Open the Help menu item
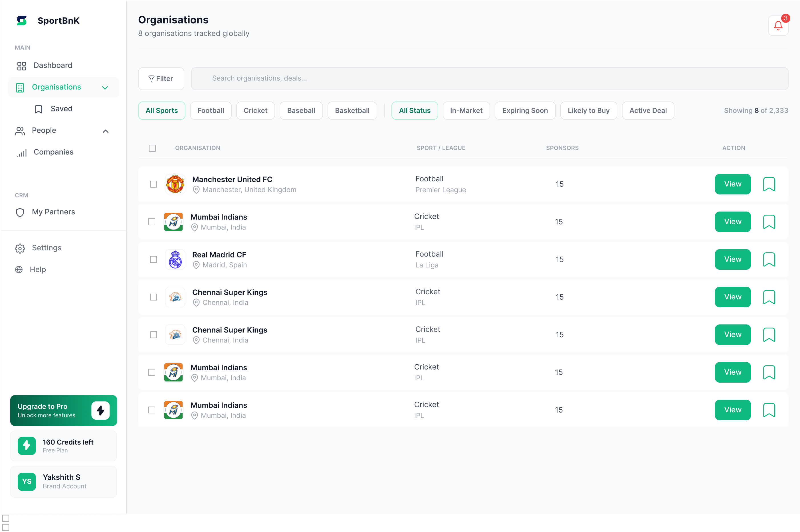Screen dimensions: 800x532 click(x=64, y=270)
